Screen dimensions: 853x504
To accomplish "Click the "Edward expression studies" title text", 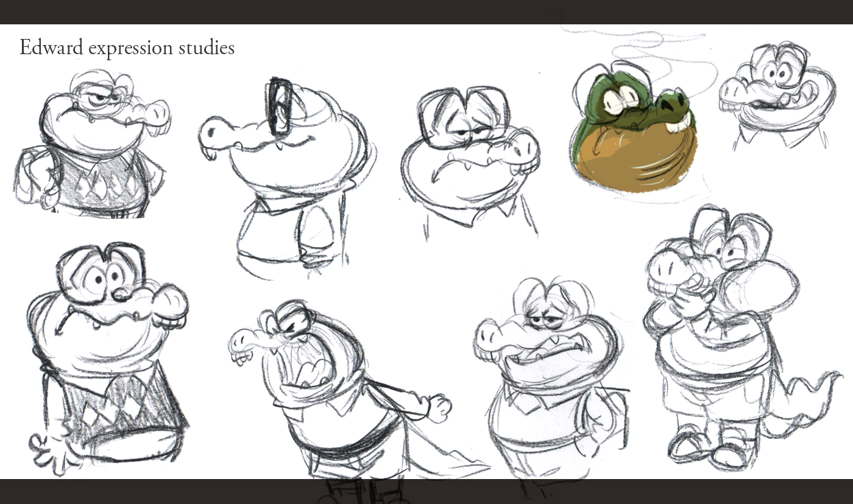I will coord(127,47).
